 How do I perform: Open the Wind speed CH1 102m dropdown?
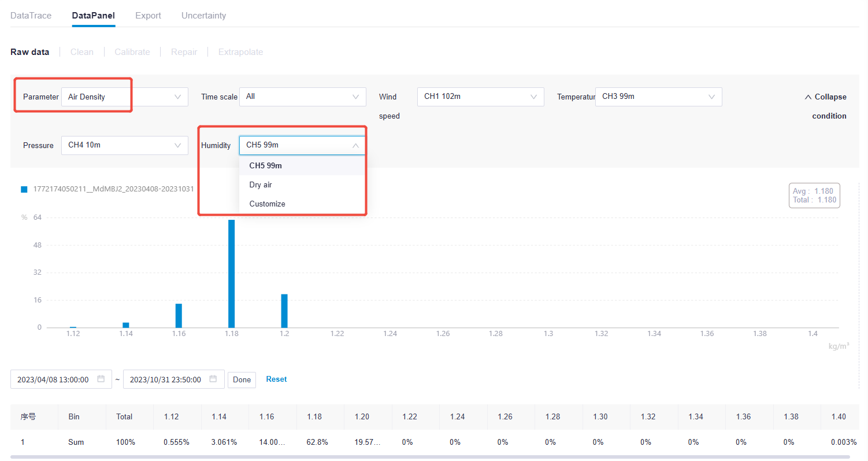(x=480, y=97)
